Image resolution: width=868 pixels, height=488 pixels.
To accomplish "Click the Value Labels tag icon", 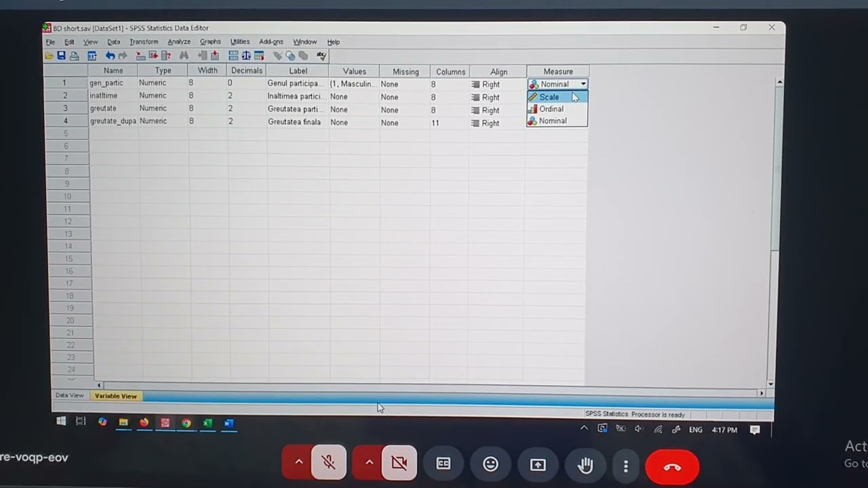I will (277, 56).
